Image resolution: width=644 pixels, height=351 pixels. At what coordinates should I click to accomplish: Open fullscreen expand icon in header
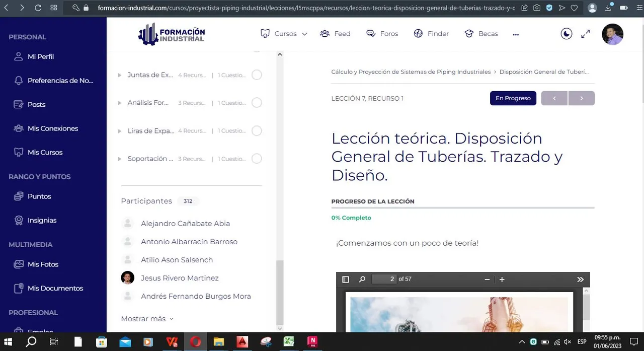[x=586, y=34]
